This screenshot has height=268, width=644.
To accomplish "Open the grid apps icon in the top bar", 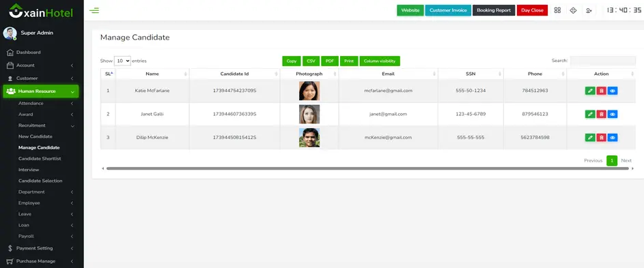I will [557, 10].
